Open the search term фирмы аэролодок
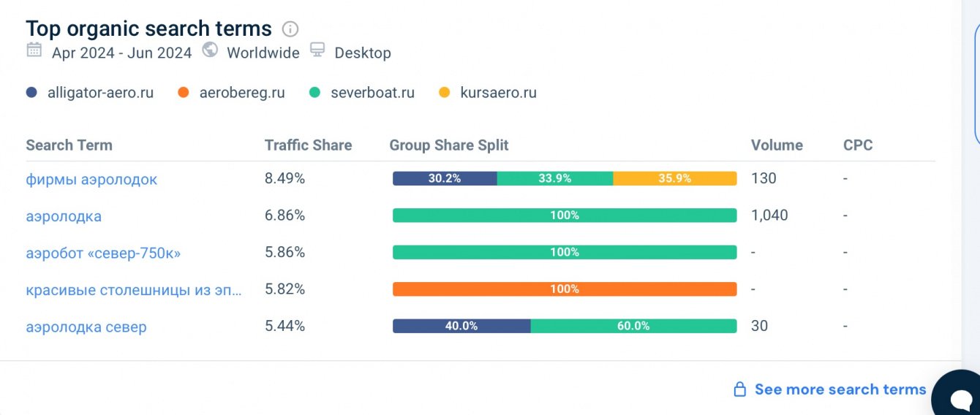This screenshot has width=980, height=415. (x=91, y=179)
